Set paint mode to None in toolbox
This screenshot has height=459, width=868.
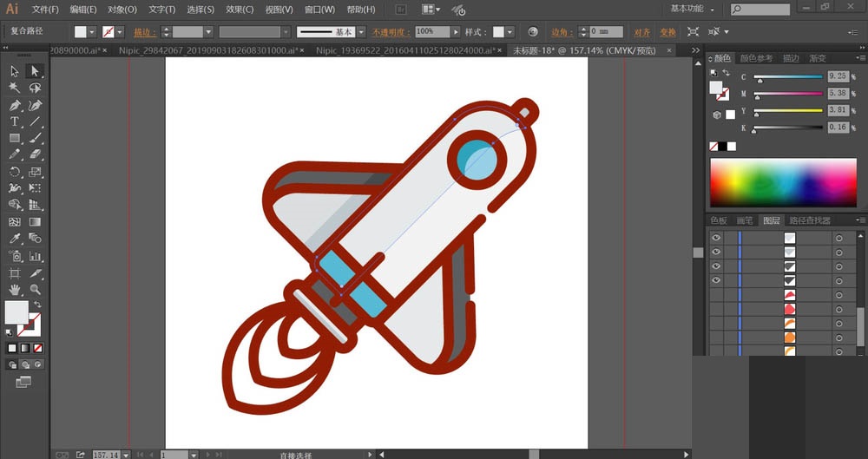pyautogui.click(x=37, y=348)
